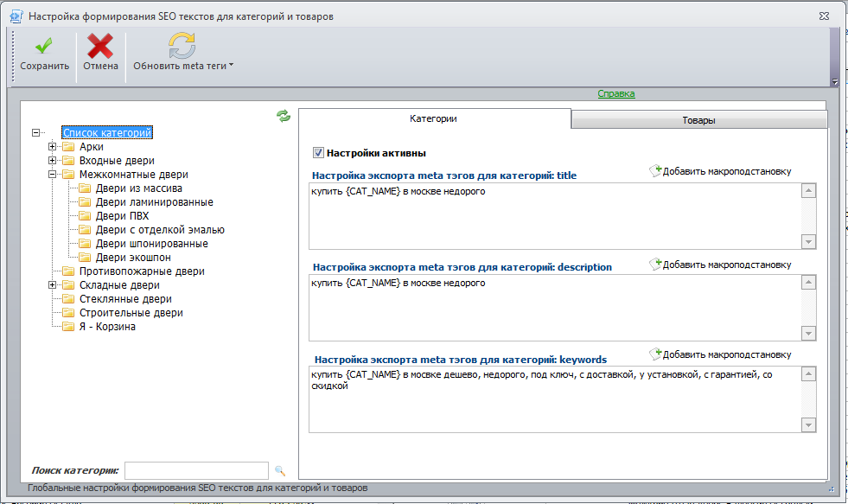Select Двери с отделкой эмалью subcategory
Image resolution: width=848 pixels, height=504 pixels.
click(160, 230)
